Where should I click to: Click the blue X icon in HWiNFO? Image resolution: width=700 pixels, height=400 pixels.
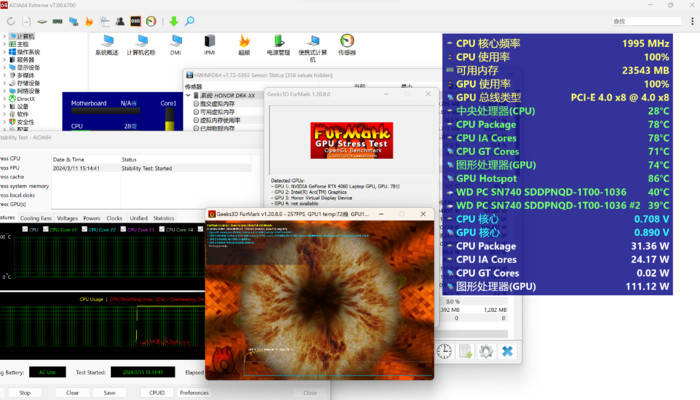point(507,351)
